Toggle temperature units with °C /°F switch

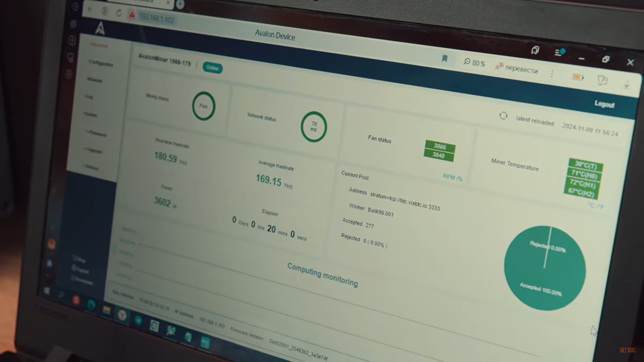[596, 206]
